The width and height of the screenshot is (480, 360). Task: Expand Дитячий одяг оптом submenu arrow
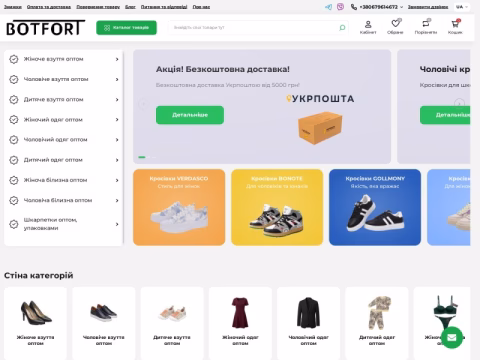[117, 160]
